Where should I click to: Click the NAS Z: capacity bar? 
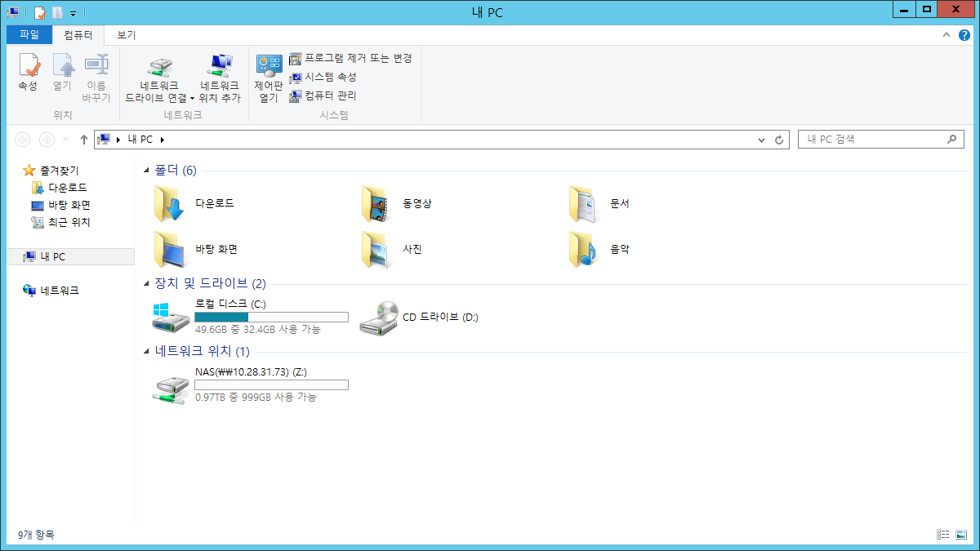[x=271, y=384]
